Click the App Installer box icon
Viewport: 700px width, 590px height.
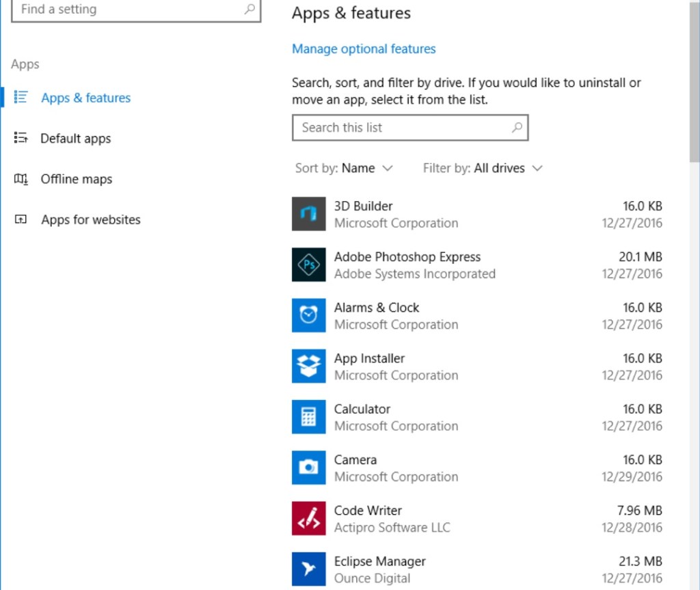point(309,366)
